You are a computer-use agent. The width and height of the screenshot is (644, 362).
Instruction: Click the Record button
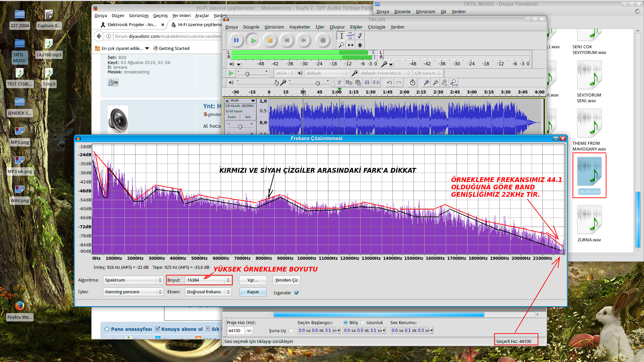click(x=323, y=40)
